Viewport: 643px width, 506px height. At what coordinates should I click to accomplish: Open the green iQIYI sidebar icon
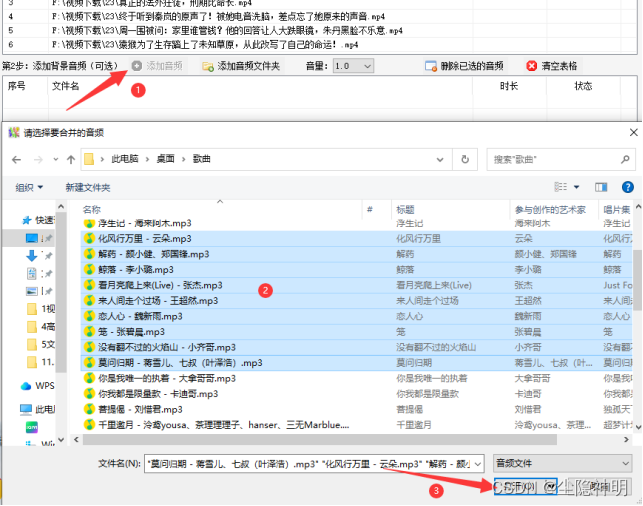click(32, 427)
